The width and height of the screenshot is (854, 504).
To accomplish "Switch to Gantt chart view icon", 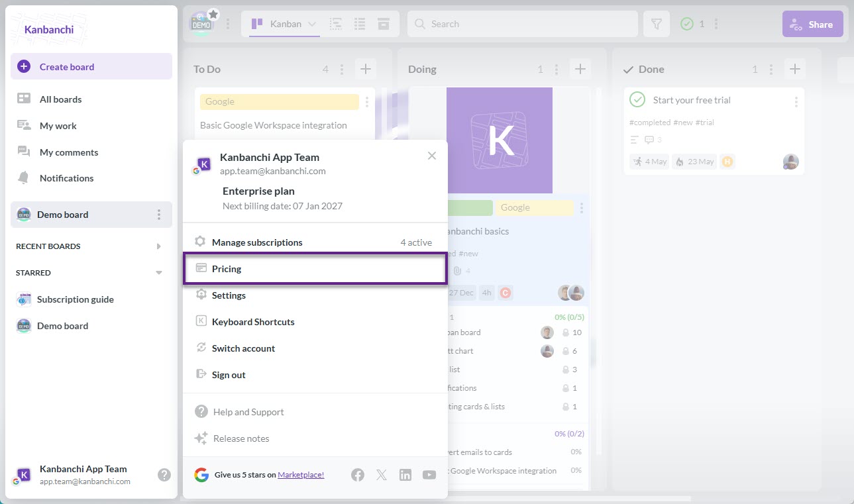I will coord(336,24).
